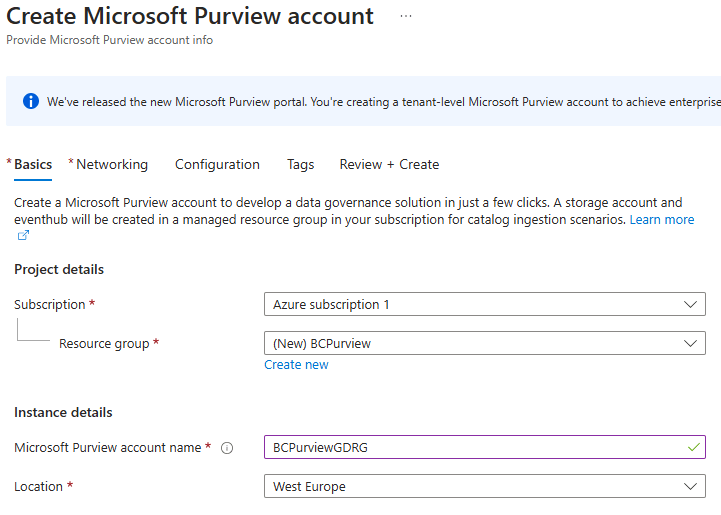Switch to the Basics tab
The image size is (721, 515).
pyautogui.click(x=33, y=164)
